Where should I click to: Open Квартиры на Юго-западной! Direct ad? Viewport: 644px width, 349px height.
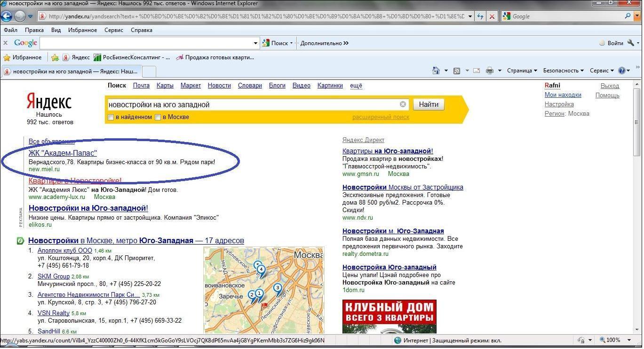click(388, 151)
